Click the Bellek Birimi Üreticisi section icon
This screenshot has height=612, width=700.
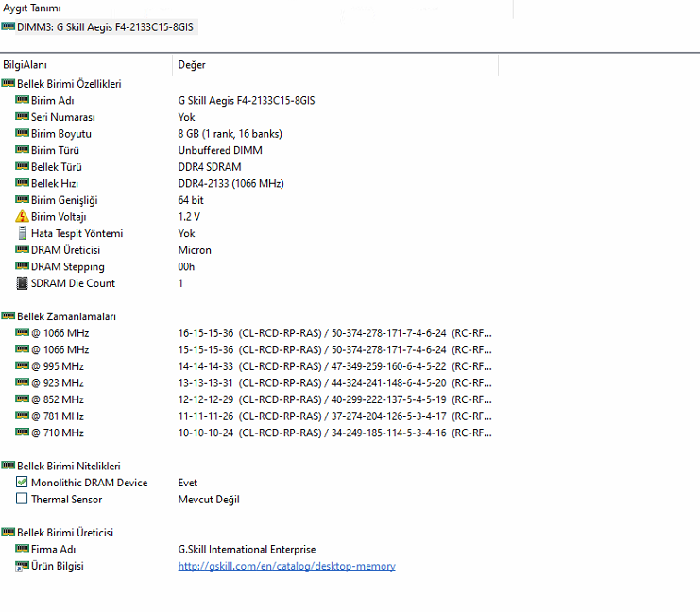tap(9, 532)
